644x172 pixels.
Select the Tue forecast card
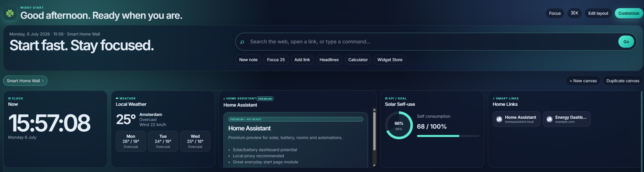click(163, 141)
